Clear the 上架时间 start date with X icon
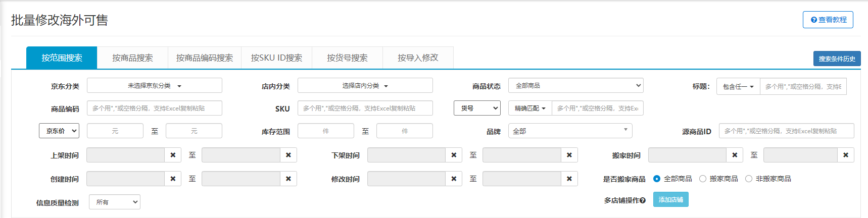Image resolution: width=868 pixels, height=218 pixels. 173,155
